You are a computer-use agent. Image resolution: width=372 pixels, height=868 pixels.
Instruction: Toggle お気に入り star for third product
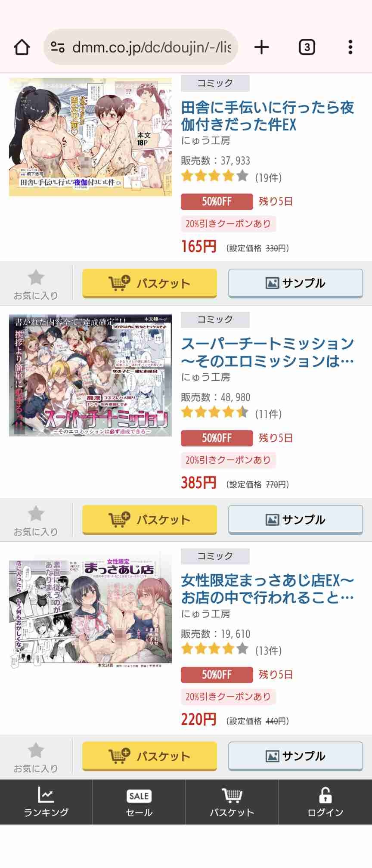point(36,756)
